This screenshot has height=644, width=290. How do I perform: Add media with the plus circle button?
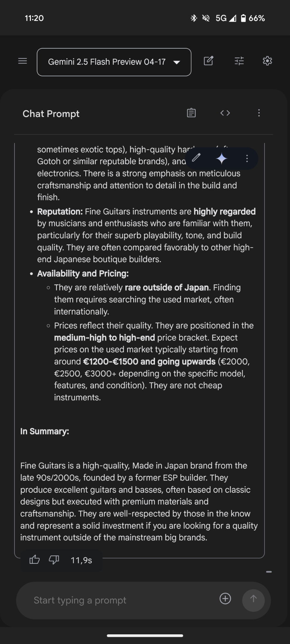[225, 599]
